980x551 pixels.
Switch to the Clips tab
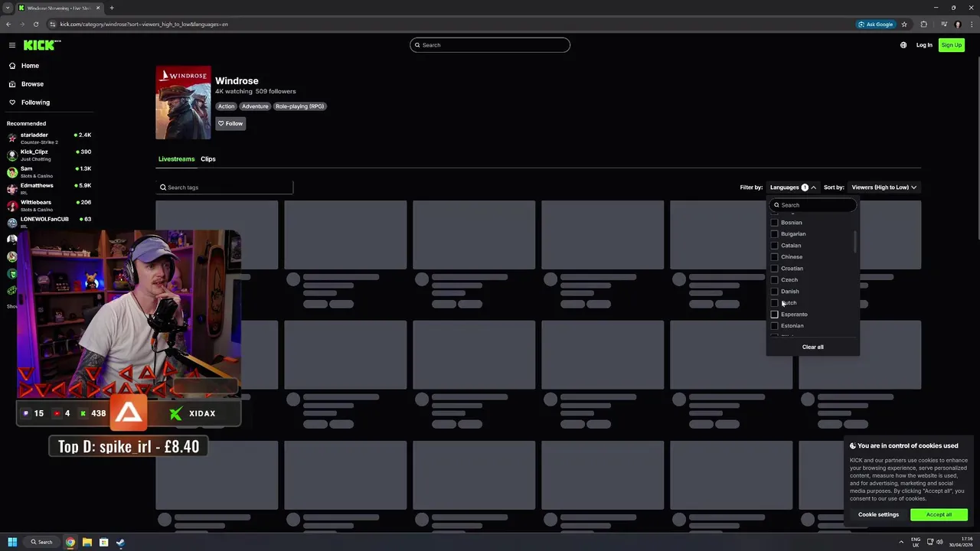click(x=208, y=159)
